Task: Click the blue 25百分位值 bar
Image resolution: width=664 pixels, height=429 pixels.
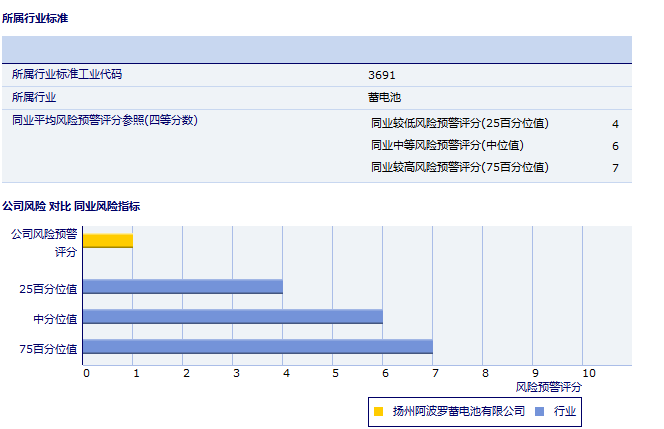Action: [x=183, y=287]
